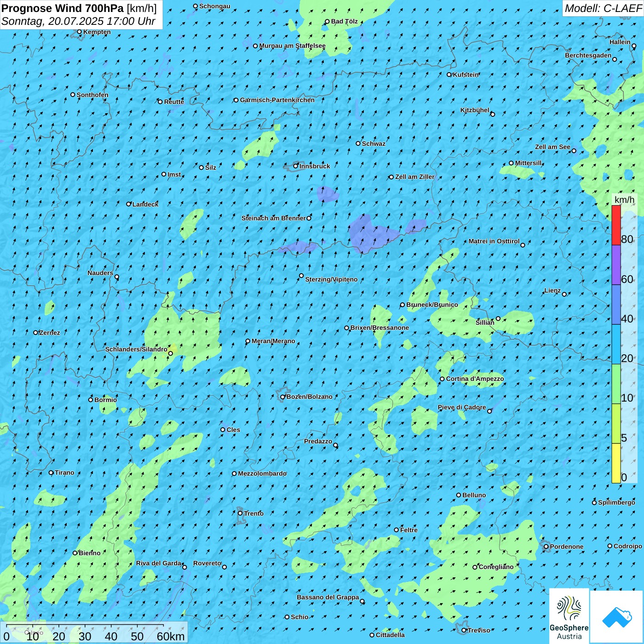Click the 'Steinach am Brenner' label

(274, 218)
